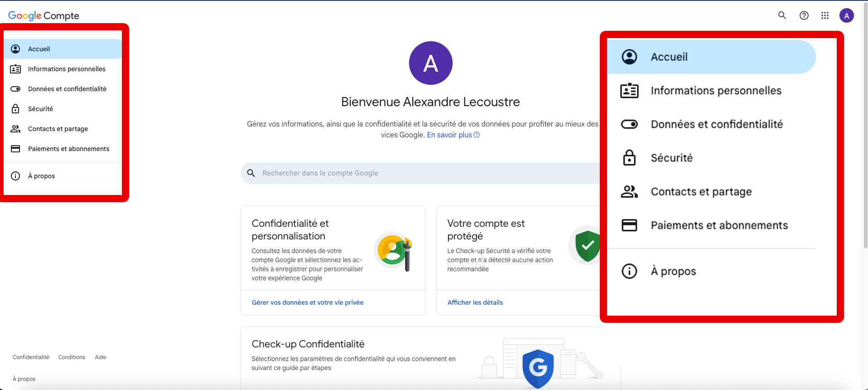Click the Afficher les détails link
The height and width of the screenshot is (390, 868).
[x=475, y=302]
